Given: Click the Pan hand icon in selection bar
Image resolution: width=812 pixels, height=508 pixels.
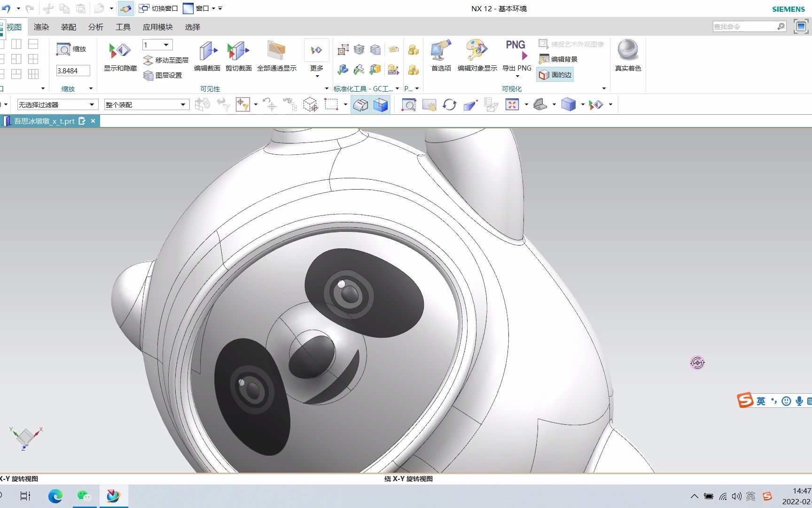Looking at the screenshot, I should 429,104.
